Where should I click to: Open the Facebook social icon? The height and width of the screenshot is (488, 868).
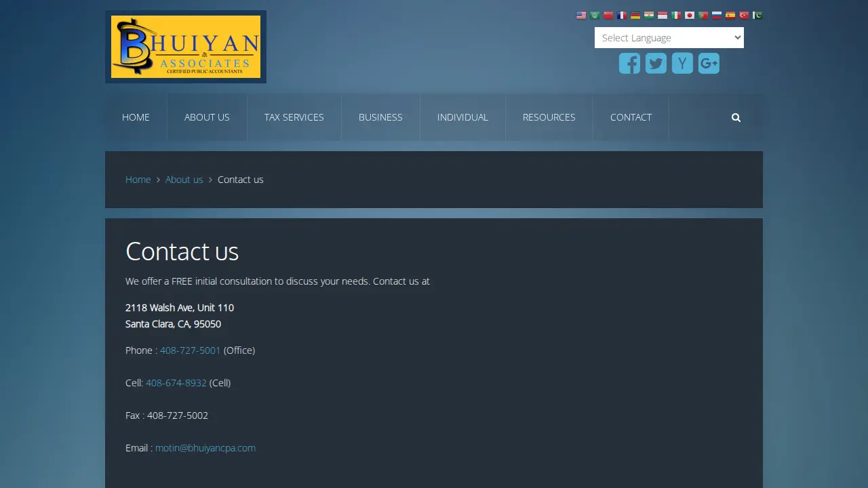pos(629,64)
